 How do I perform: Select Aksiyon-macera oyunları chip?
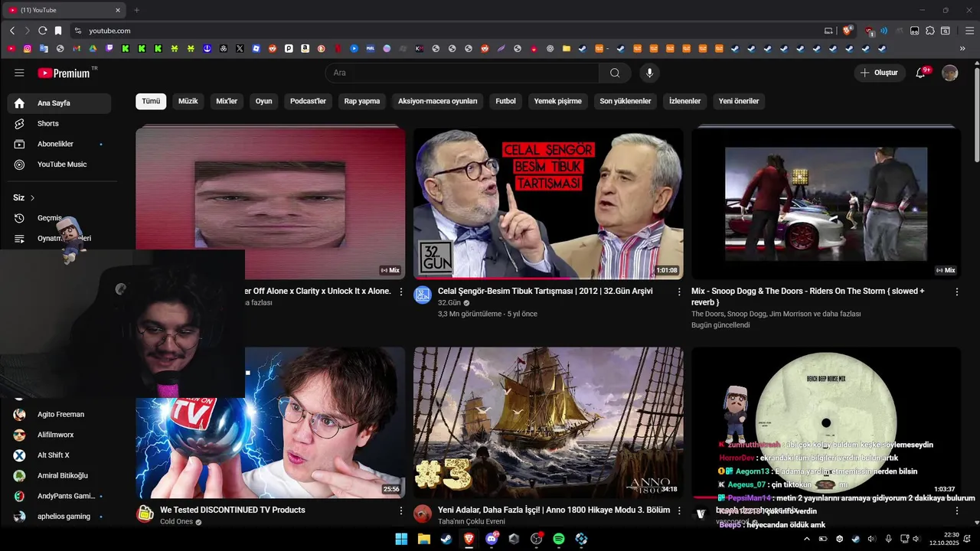[438, 101]
